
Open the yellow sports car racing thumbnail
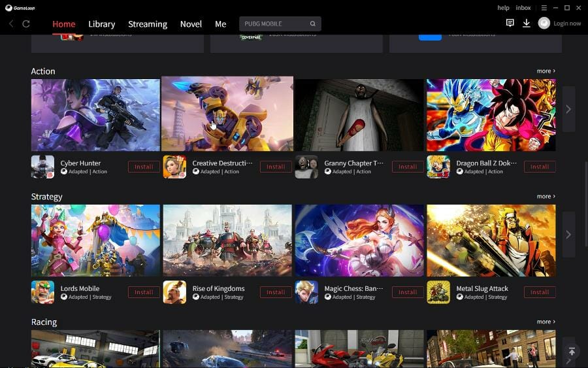(95, 348)
